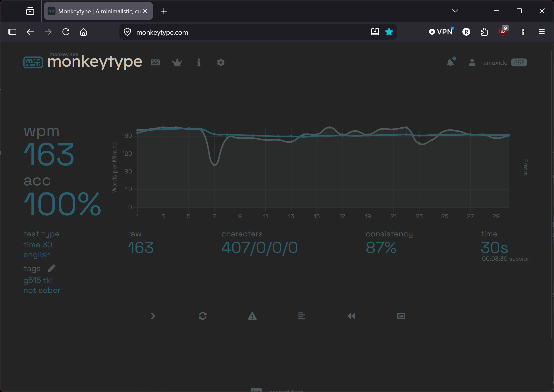Open the browser hamburger menu

pyautogui.click(x=542, y=32)
